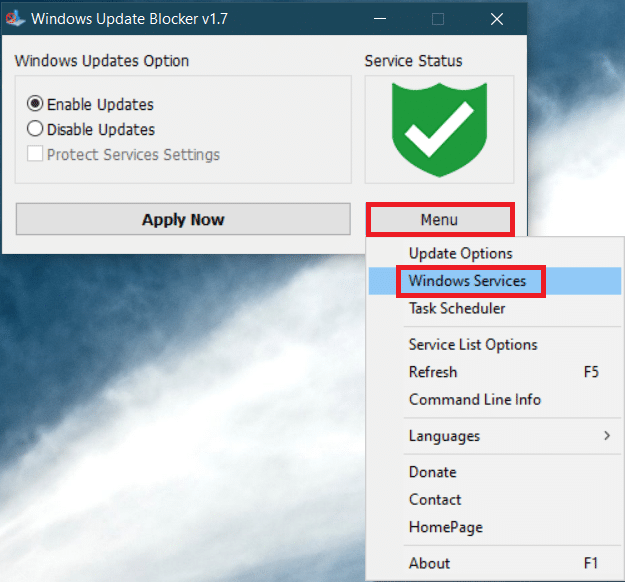Click Refresh in the menu

click(x=495, y=372)
